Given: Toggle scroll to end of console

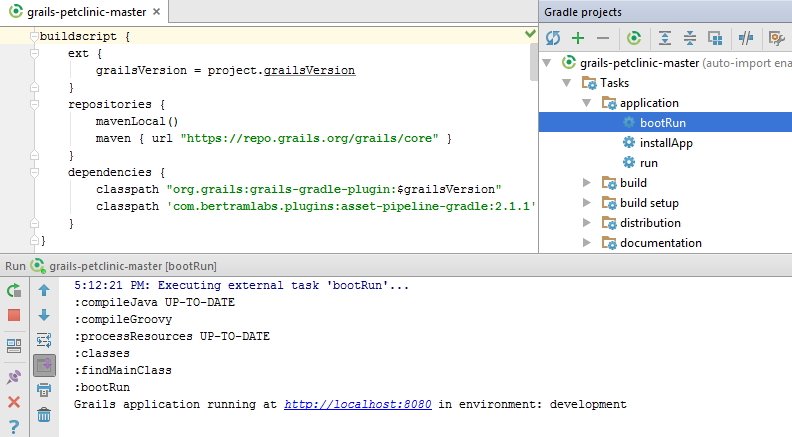Looking at the screenshot, I should pos(44,365).
